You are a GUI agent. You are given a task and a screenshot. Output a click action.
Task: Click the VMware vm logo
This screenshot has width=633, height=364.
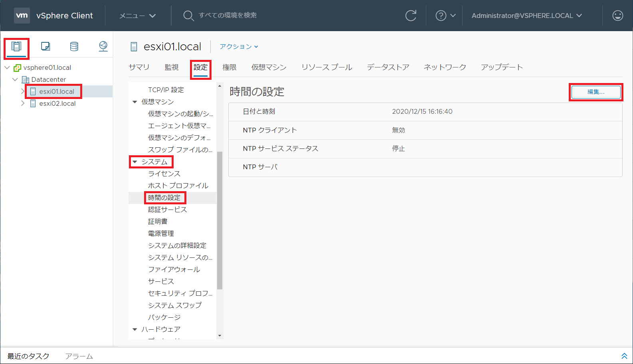tap(22, 16)
